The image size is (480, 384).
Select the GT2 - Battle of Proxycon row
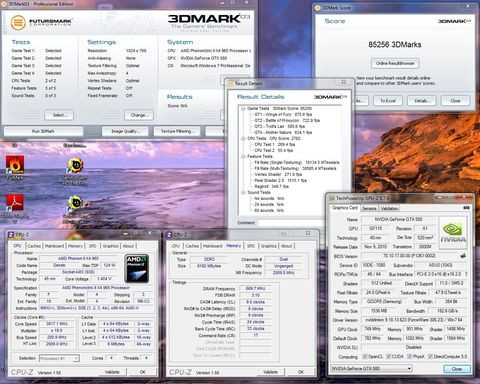tap(287, 120)
